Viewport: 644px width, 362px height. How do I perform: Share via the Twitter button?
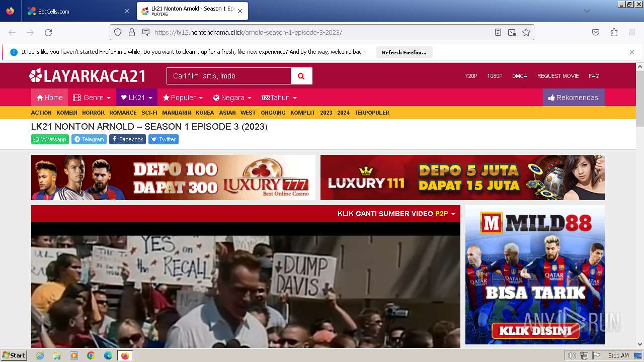[164, 139]
